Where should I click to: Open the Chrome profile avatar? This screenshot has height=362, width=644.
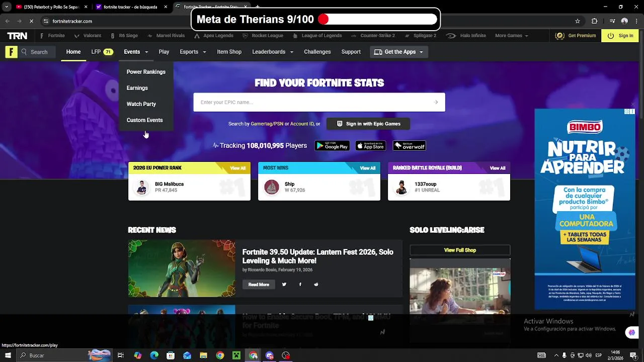click(x=624, y=21)
